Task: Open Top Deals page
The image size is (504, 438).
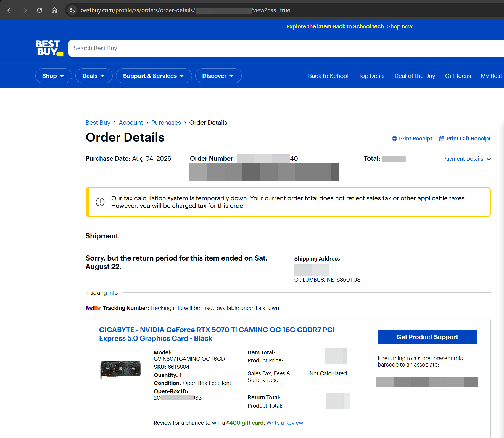Action: click(x=371, y=76)
